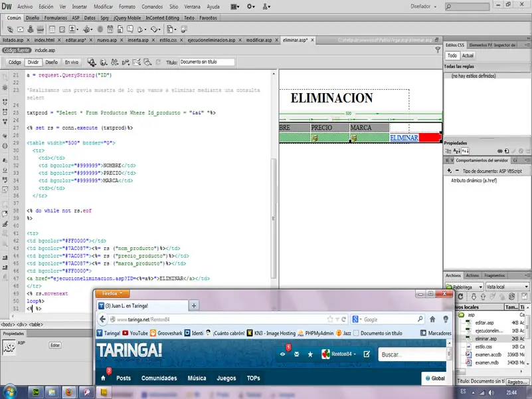The image size is (532, 399).
Task: Click the red table cell beside ELIMINAR
Action: (x=429, y=138)
